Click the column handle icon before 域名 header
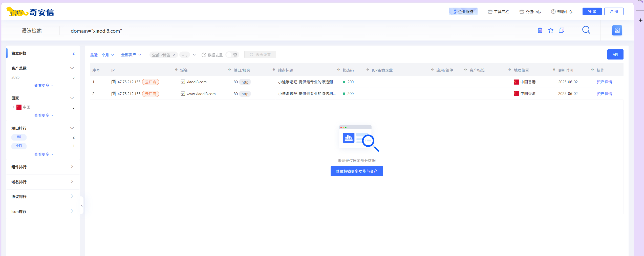644x256 pixels. pyautogui.click(x=176, y=70)
